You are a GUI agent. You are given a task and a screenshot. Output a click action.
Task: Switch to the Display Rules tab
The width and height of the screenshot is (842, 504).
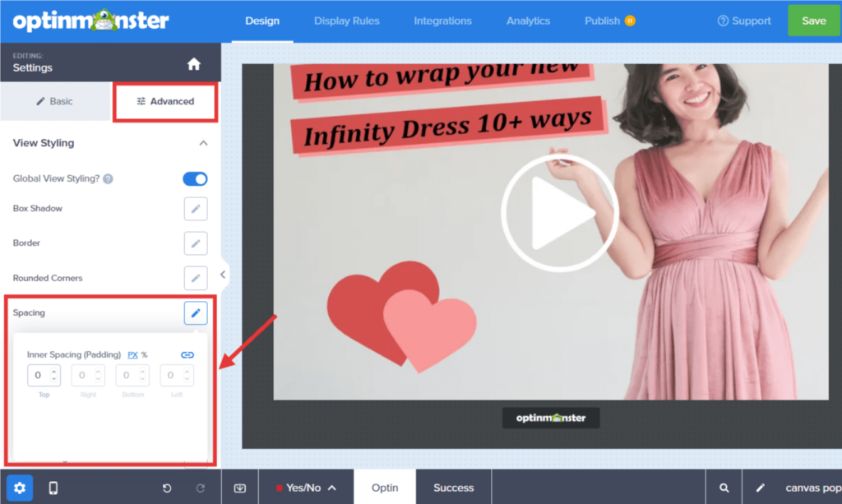(x=346, y=21)
